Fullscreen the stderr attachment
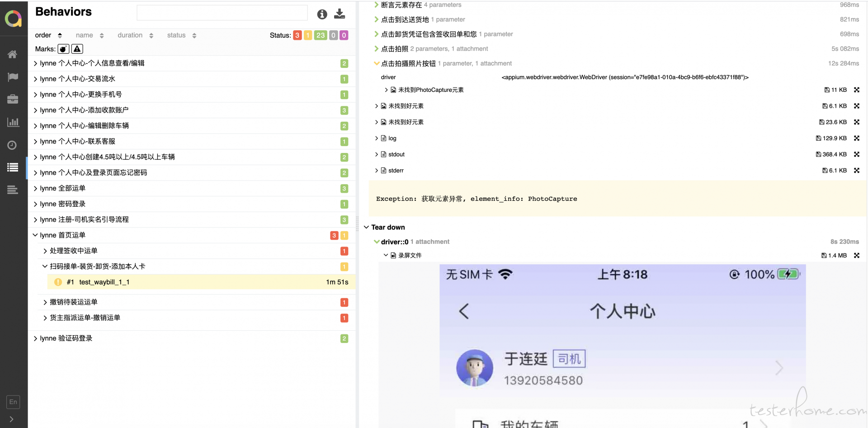This screenshot has width=868, height=428. (x=857, y=171)
